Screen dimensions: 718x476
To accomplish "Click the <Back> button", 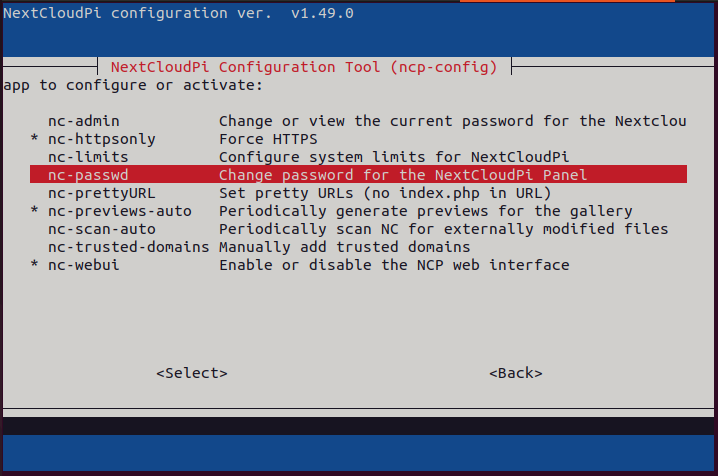I will coord(516,373).
